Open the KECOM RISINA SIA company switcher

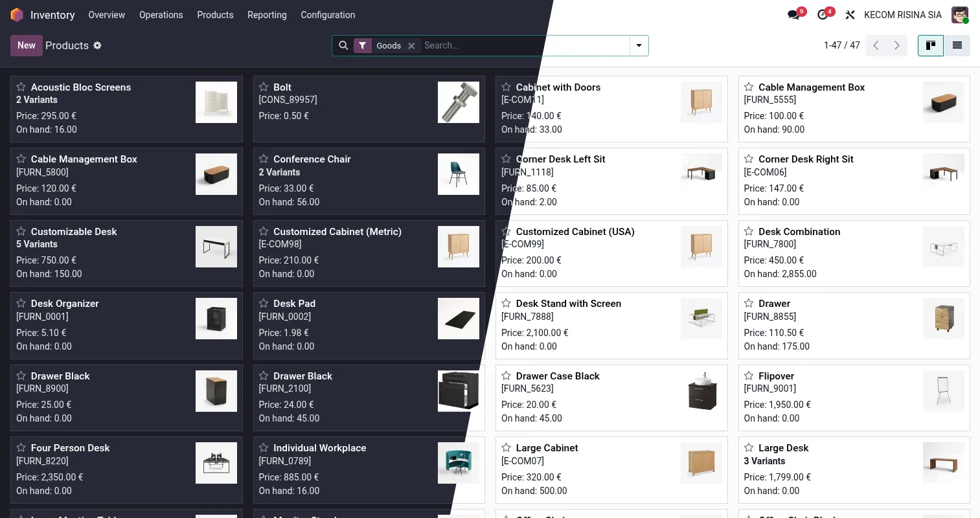point(902,15)
